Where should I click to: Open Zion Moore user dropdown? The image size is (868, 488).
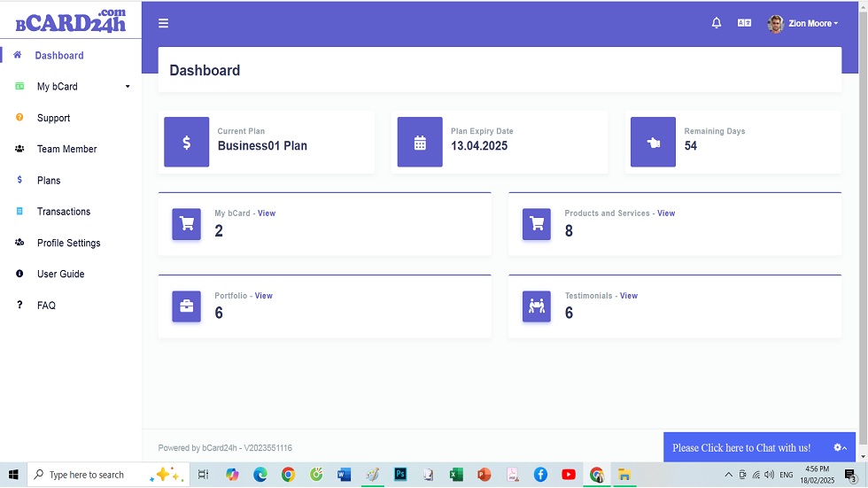(804, 24)
